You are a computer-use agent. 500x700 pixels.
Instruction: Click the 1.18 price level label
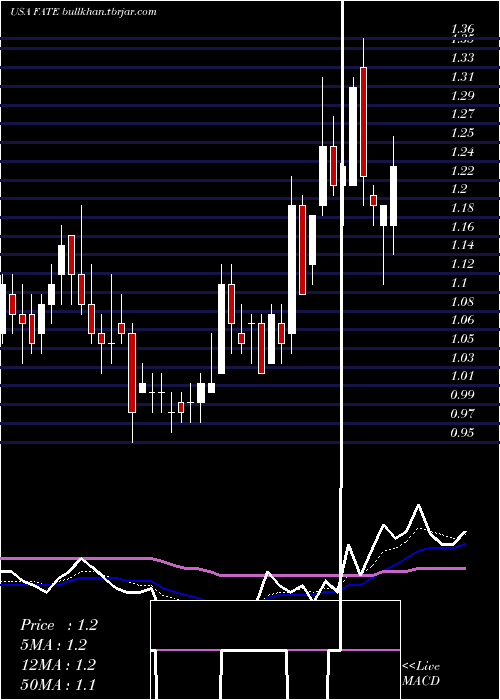[x=462, y=208]
